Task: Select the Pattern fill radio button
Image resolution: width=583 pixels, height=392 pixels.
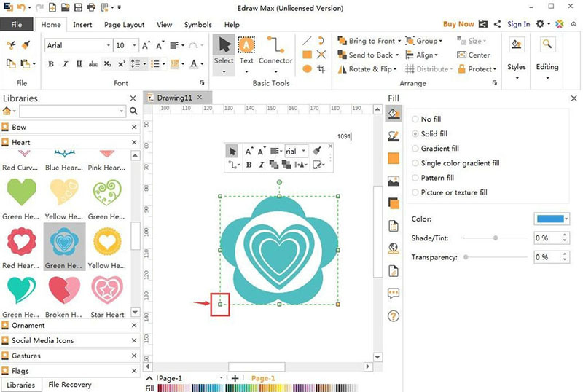Action: tap(415, 178)
